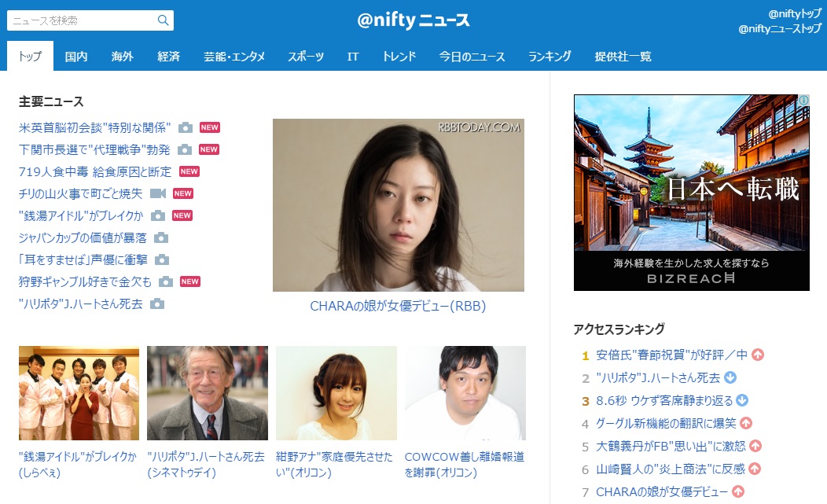The width and height of the screenshot is (827, 504).
Task: Click up-arrow icon on ranking 1 安倍氏
Action: (758, 355)
